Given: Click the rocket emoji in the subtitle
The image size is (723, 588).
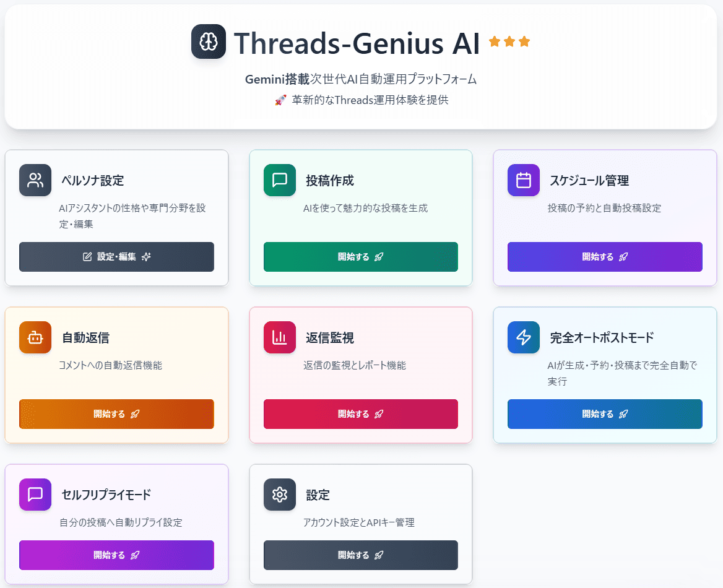Looking at the screenshot, I should coord(282,99).
